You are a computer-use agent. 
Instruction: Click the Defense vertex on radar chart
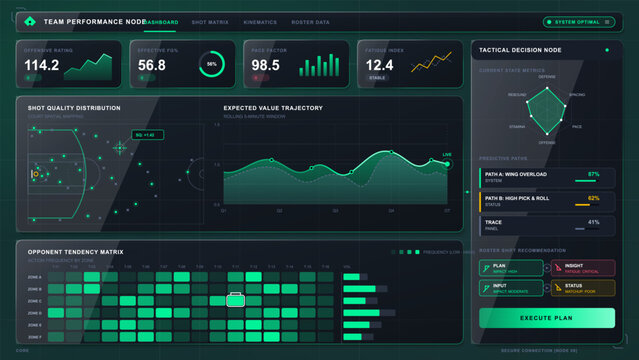[x=547, y=88]
